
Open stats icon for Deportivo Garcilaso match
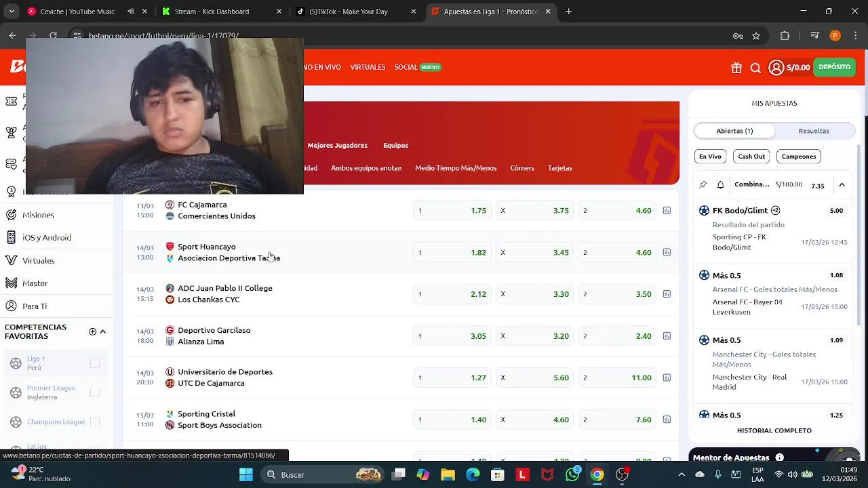667,336
